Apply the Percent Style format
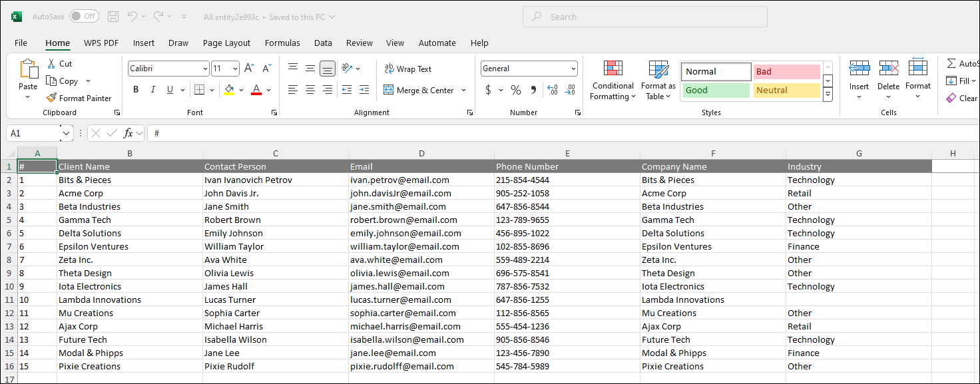Screen dimensions: 980x384 click(516, 90)
